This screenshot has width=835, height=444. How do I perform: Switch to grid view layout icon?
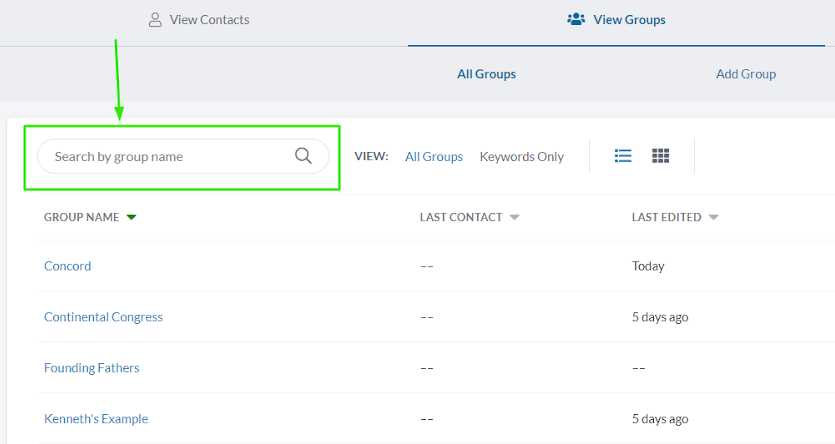tap(660, 156)
